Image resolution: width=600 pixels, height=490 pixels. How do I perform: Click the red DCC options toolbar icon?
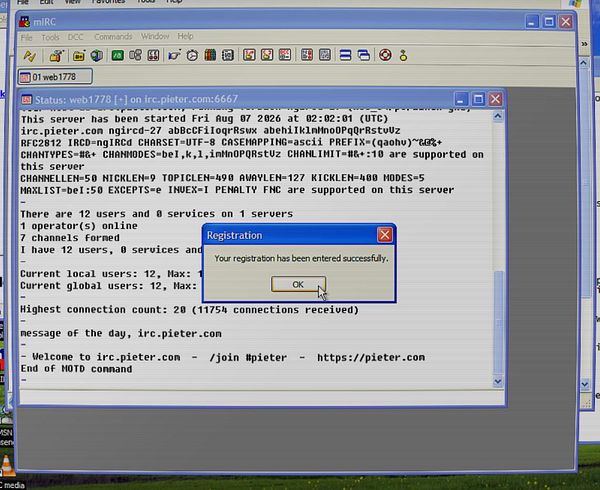[285, 55]
